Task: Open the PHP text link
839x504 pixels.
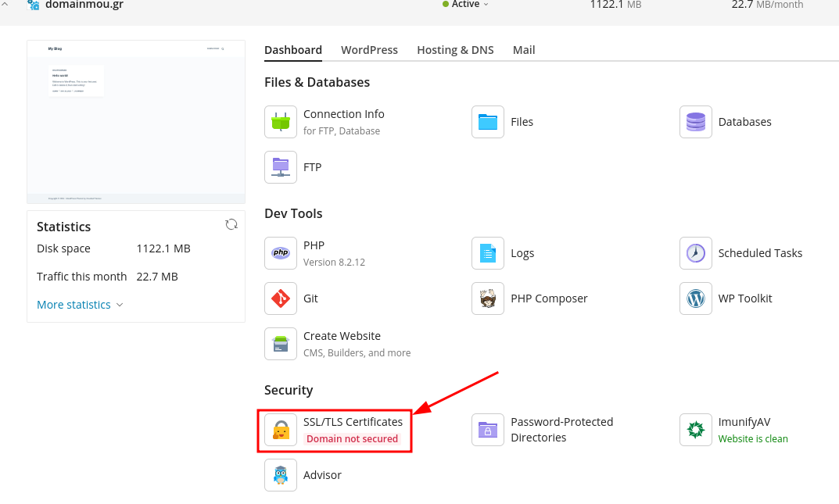Action: click(x=314, y=245)
